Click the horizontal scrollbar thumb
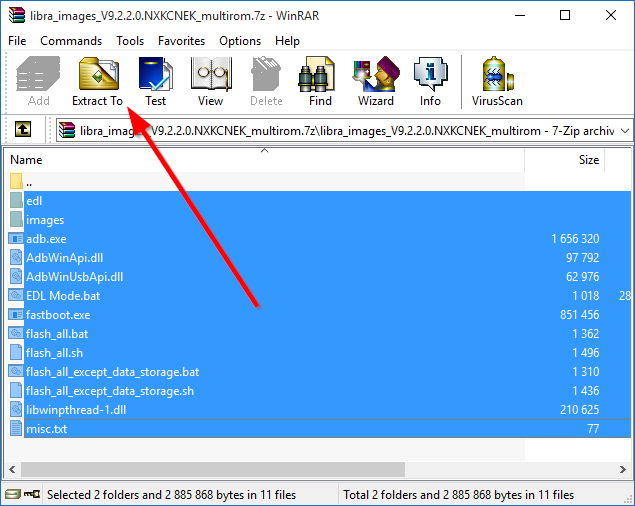The width and height of the screenshot is (635, 506). coord(213,470)
